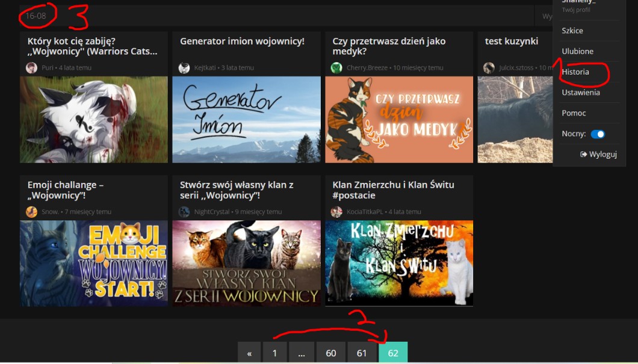Go to page 61 in pagination
The height and width of the screenshot is (364, 638).
point(362,353)
